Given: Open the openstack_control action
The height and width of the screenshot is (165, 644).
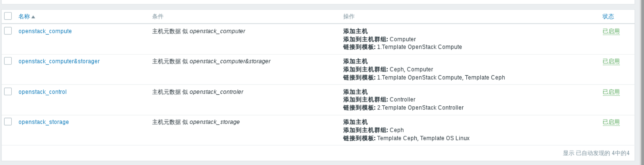Looking at the screenshot, I should (42, 92).
